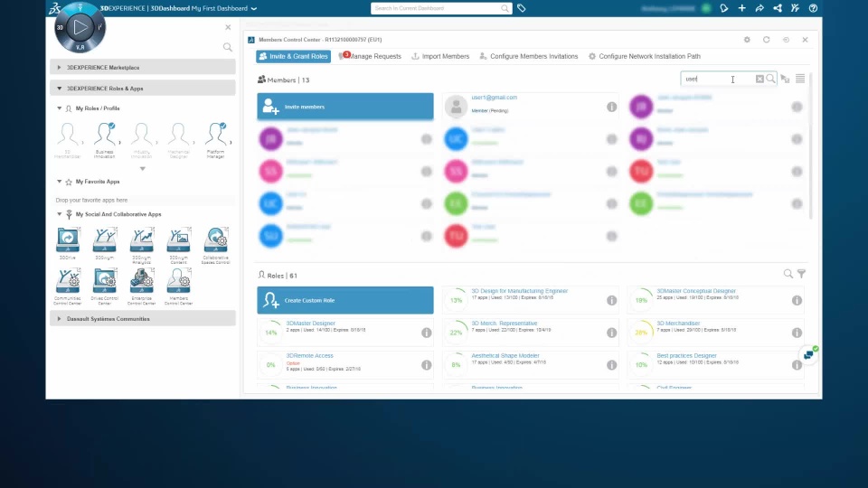Expand 3DEXPERIENCE Marketplace section
Screen dimensions: 868x488
tap(142, 68)
